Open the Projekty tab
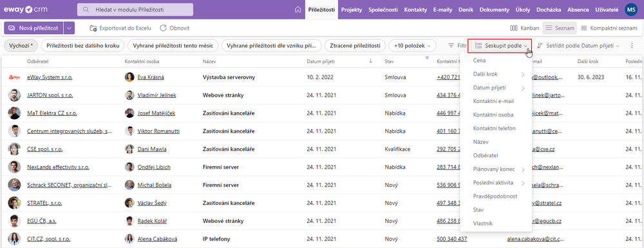Viewport: 644px width, 248px height. tap(352, 10)
